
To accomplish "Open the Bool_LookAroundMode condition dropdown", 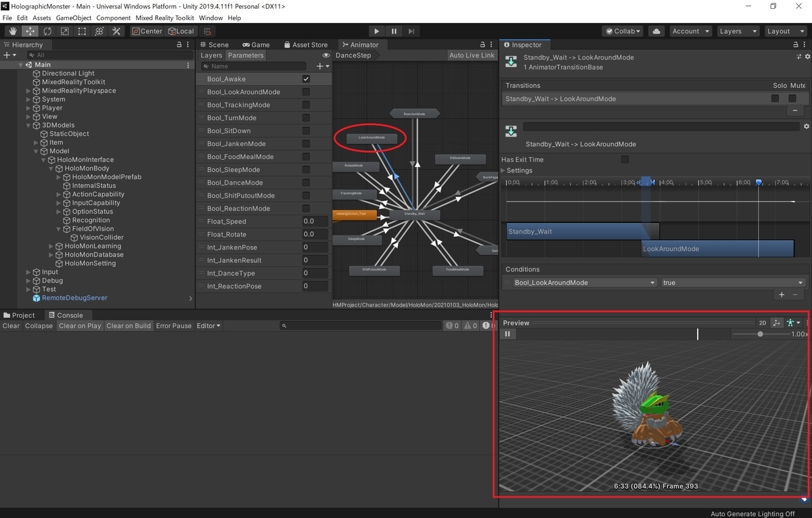I will pos(585,283).
